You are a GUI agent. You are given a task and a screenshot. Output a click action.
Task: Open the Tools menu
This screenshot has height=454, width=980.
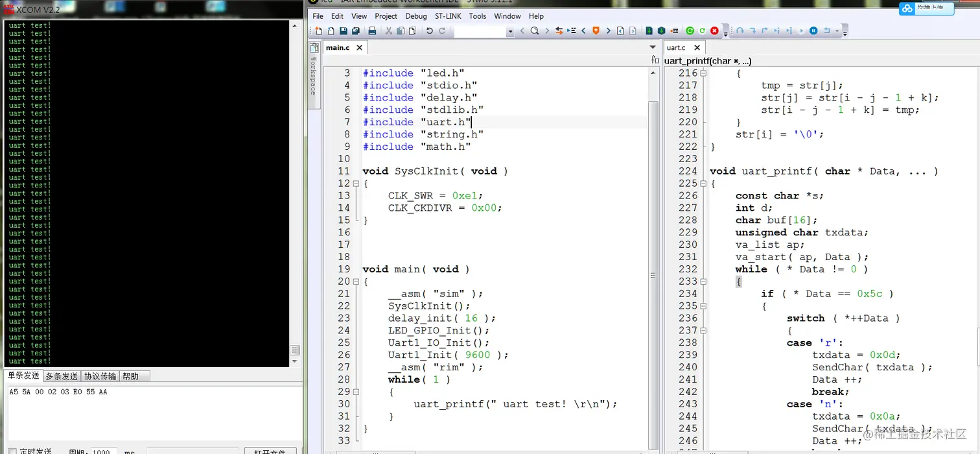[x=477, y=16]
